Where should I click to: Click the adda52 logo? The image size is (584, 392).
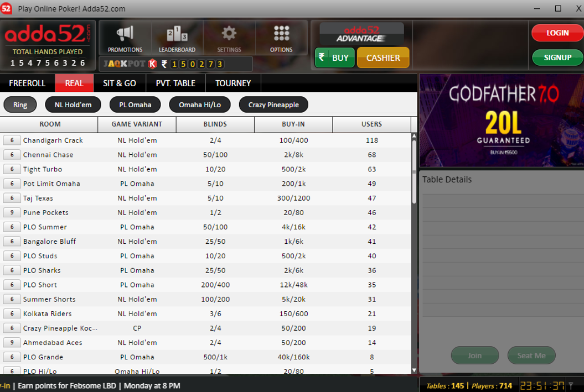[48, 34]
